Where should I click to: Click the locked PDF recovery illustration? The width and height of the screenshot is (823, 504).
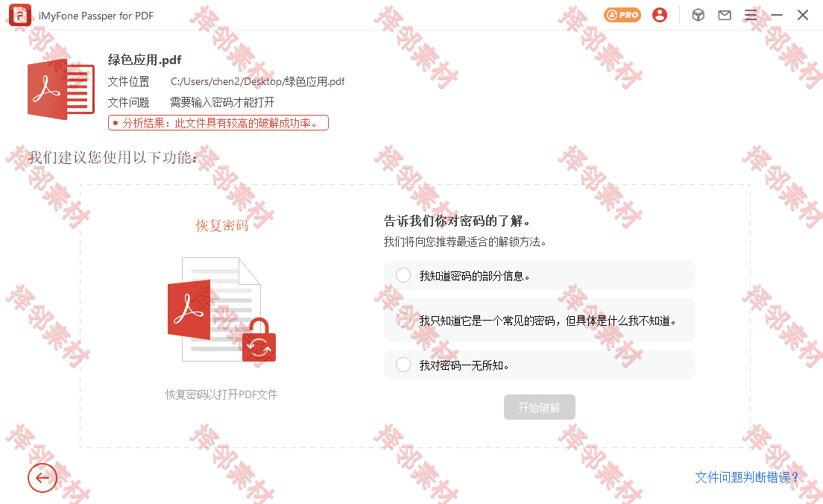point(221,309)
